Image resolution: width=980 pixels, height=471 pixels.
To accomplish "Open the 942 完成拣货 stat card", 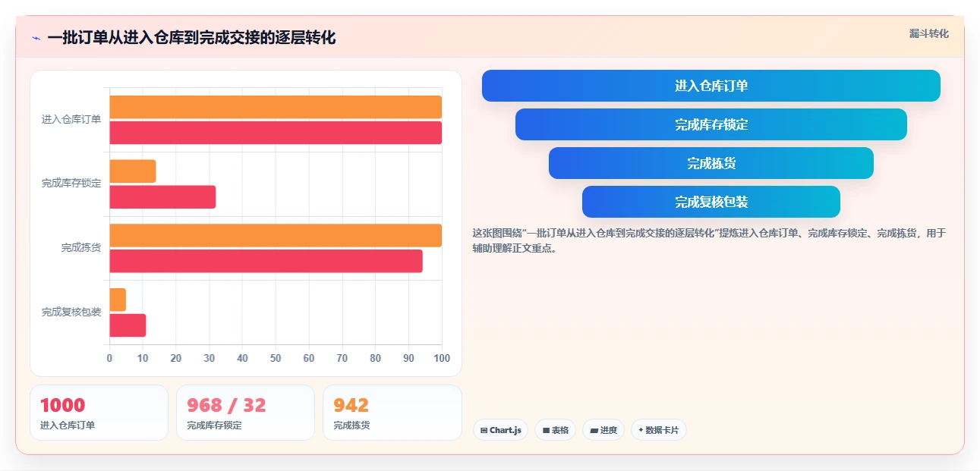I will tap(392, 413).
